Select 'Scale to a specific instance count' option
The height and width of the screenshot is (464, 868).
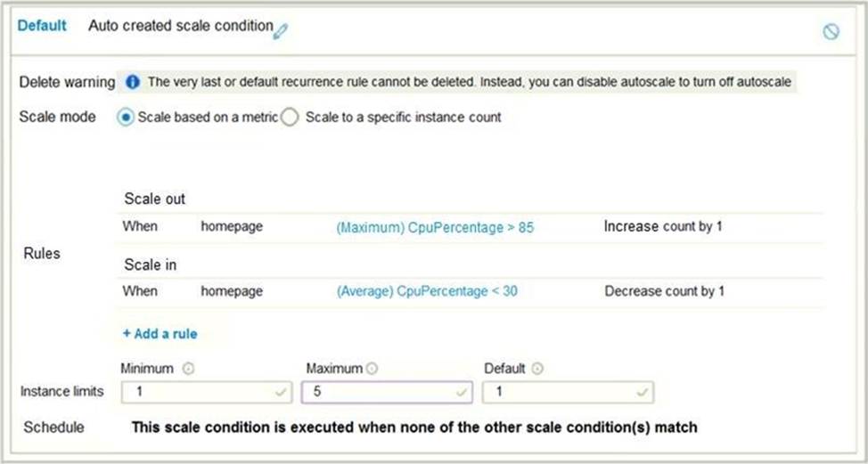[x=290, y=117]
